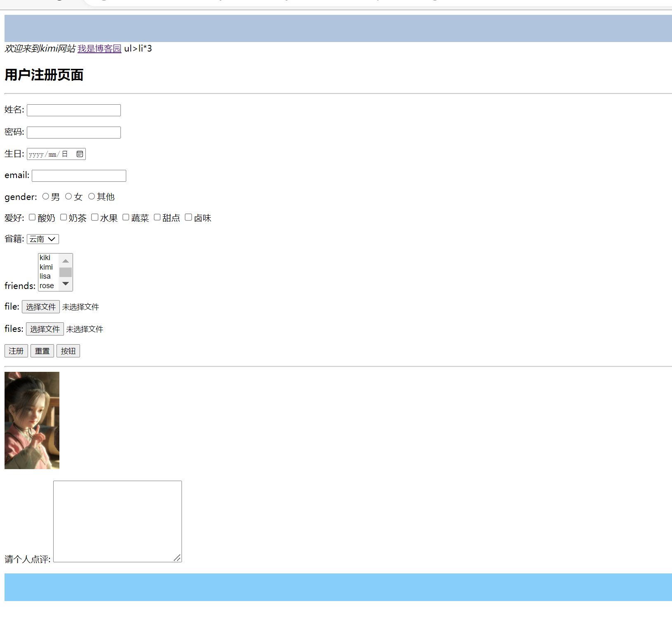Check the 酸奶 hobby checkbox
The height and width of the screenshot is (620, 672).
click(x=32, y=217)
